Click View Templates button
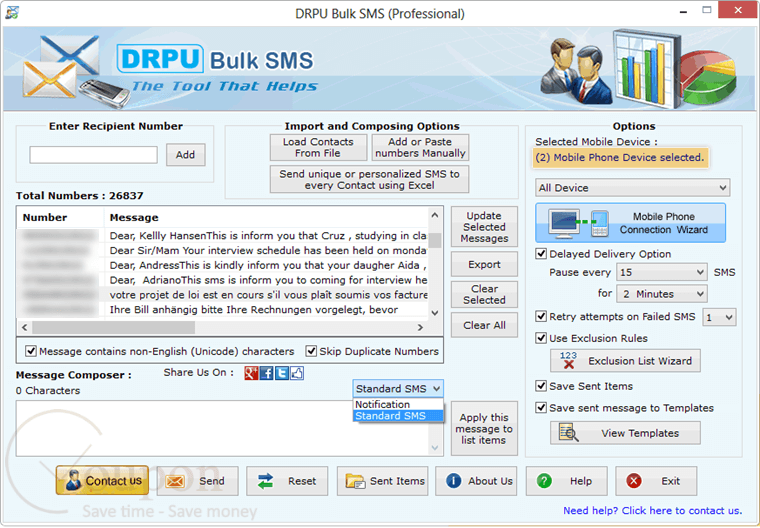The width and height of the screenshot is (760, 528). pyautogui.click(x=625, y=433)
